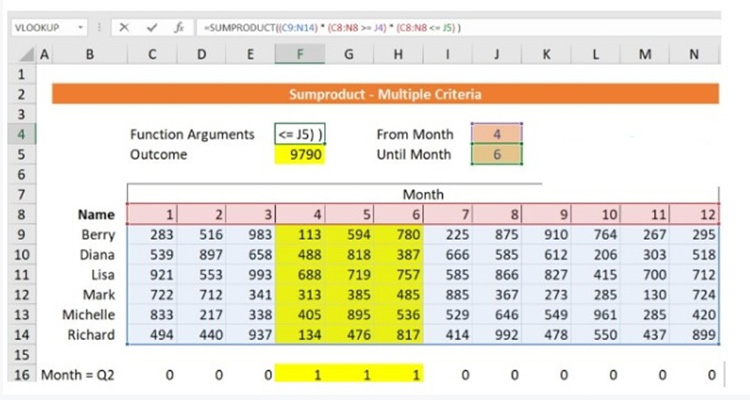This screenshot has width=750, height=400.
Task: Select Diana's value 206
Action: [x=596, y=255]
